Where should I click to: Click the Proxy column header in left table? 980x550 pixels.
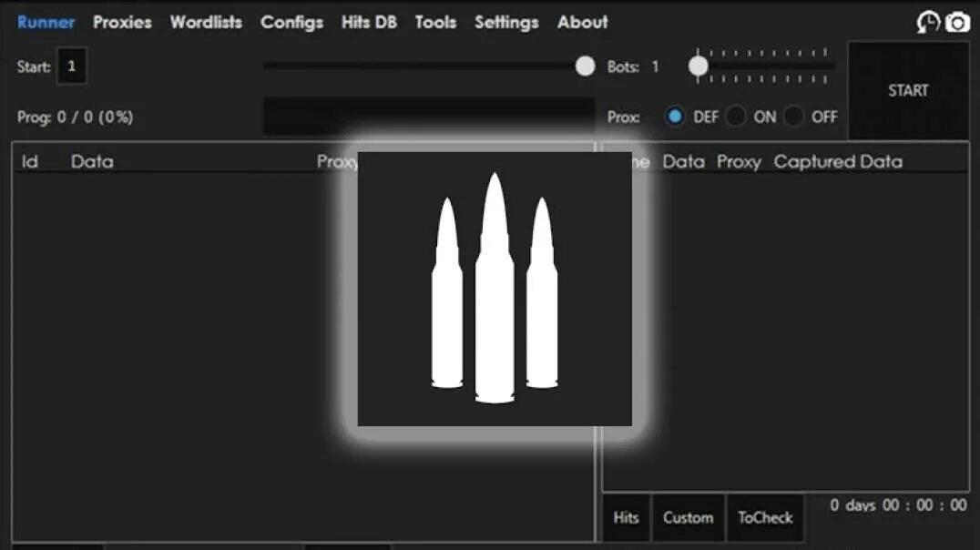(338, 162)
